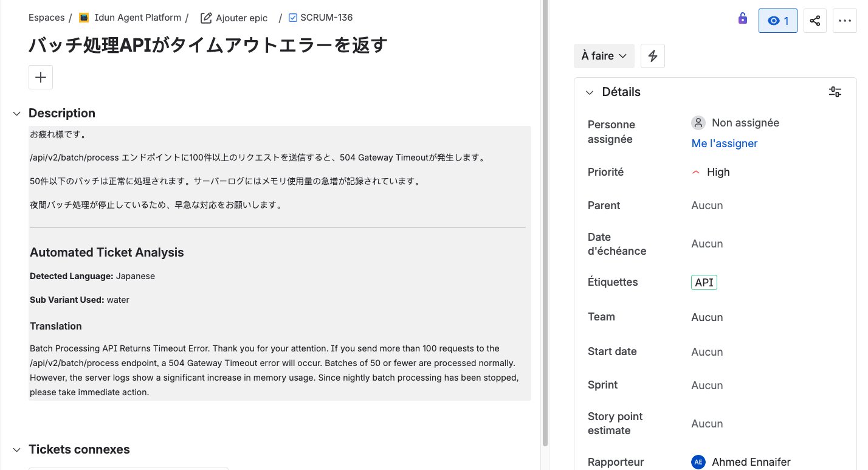Screen dimensions: 868x470
Task: Click the Me l'assigner link
Action: click(724, 143)
